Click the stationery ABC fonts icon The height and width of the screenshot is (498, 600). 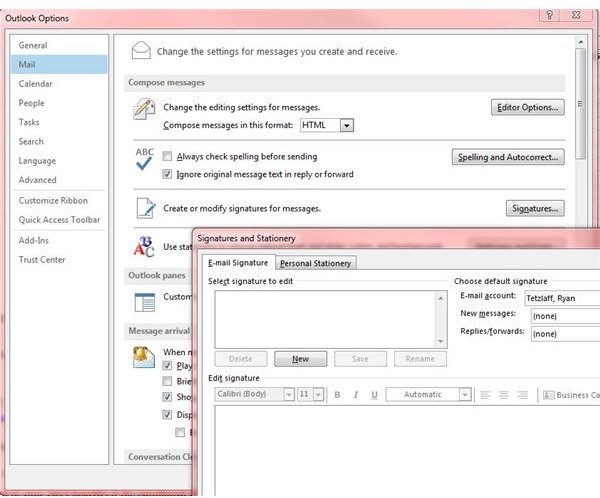[143, 247]
